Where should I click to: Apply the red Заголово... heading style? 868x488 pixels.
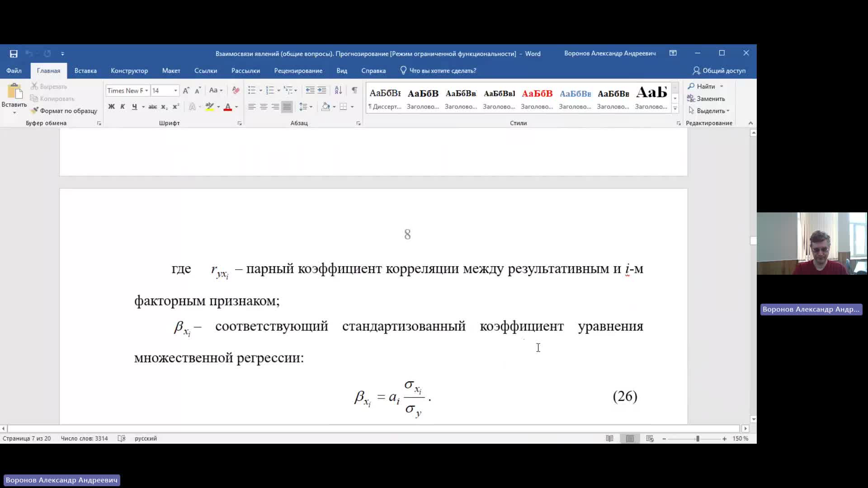point(537,99)
